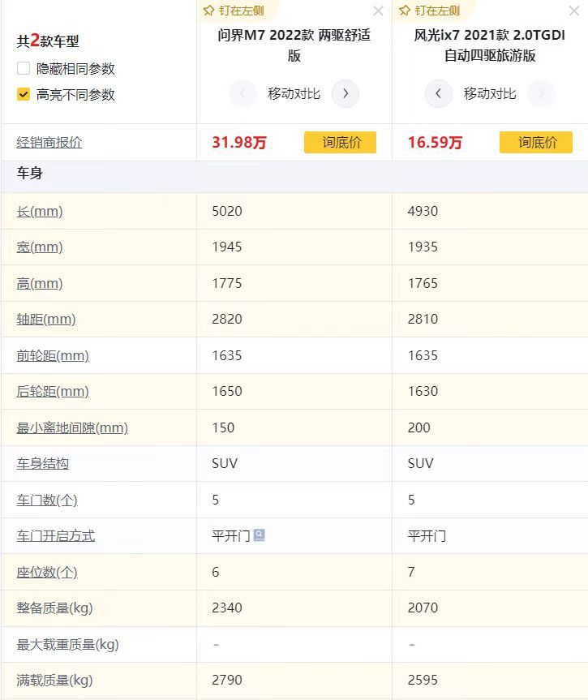Click the 31.98万 dealer price
Screen dimensions: 588x700
239,143
